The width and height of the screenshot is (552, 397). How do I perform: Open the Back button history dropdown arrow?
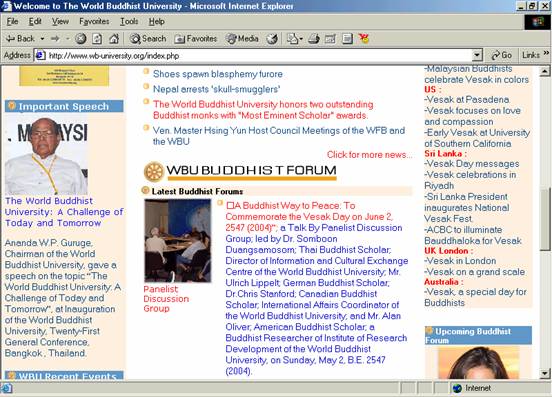[42, 39]
